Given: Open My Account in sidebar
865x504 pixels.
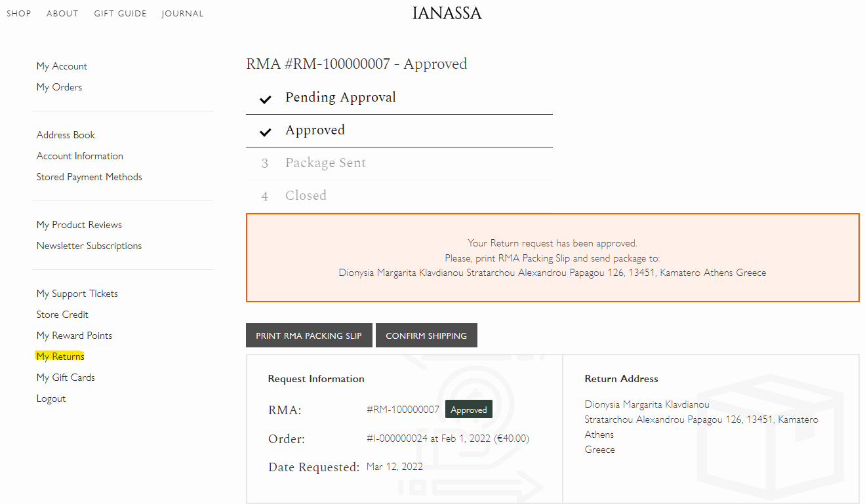Looking at the screenshot, I should click(62, 66).
